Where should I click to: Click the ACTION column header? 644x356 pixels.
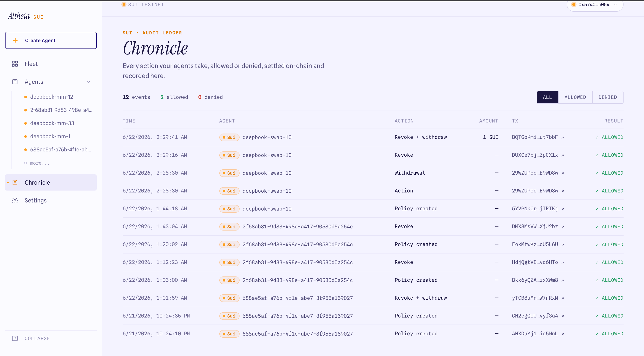(x=404, y=121)
